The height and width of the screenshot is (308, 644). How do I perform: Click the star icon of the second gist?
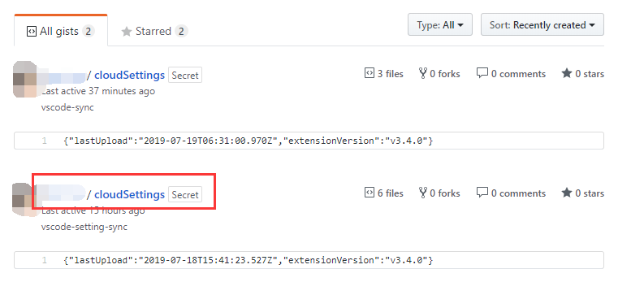[567, 193]
